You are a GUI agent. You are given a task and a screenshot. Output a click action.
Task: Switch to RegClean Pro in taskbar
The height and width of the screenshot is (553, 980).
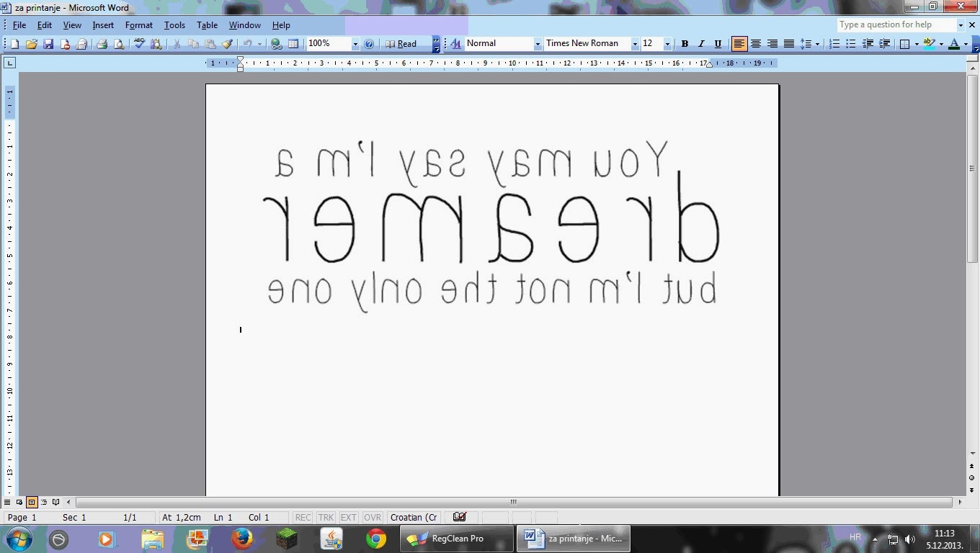point(457,539)
